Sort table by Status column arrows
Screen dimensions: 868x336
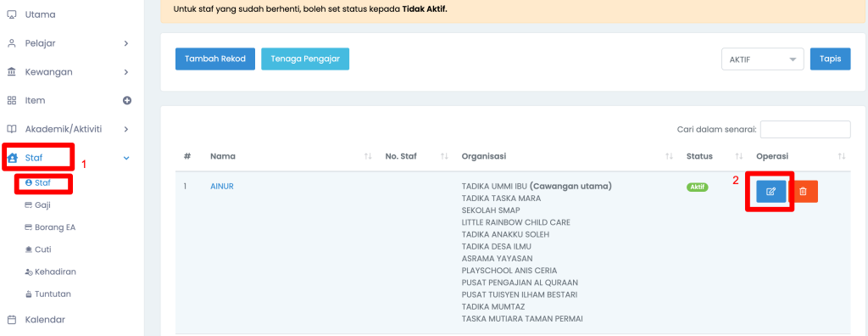click(738, 156)
